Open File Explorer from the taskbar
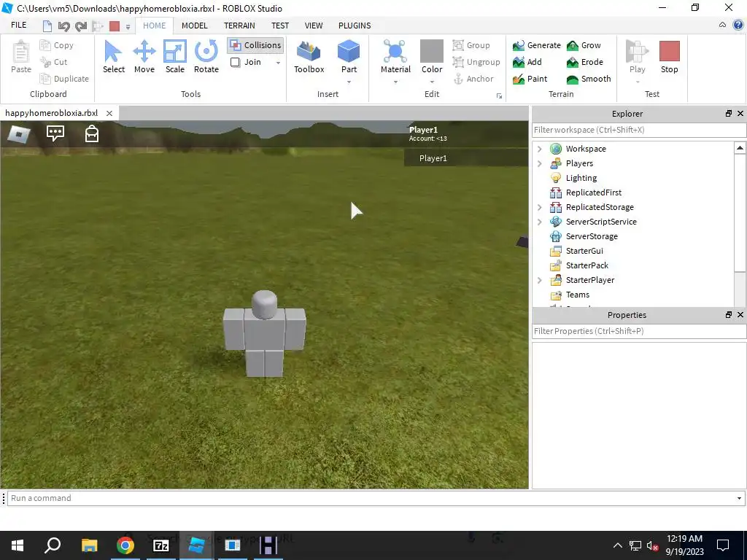Screen dimensions: 747x560 tap(89, 545)
